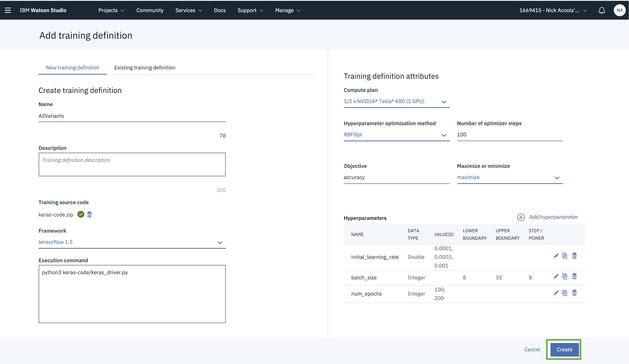The height and width of the screenshot is (364, 629).
Task: Delete the initial_learning_rate hyperparameter
Action: click(x=574, y=256)
